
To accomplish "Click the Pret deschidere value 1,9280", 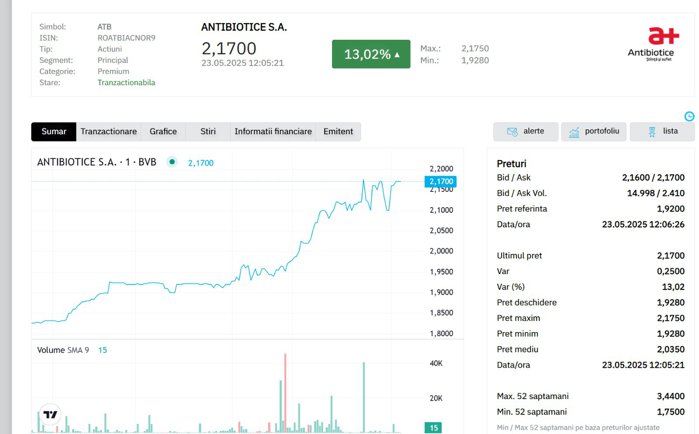I will [670, 302].
